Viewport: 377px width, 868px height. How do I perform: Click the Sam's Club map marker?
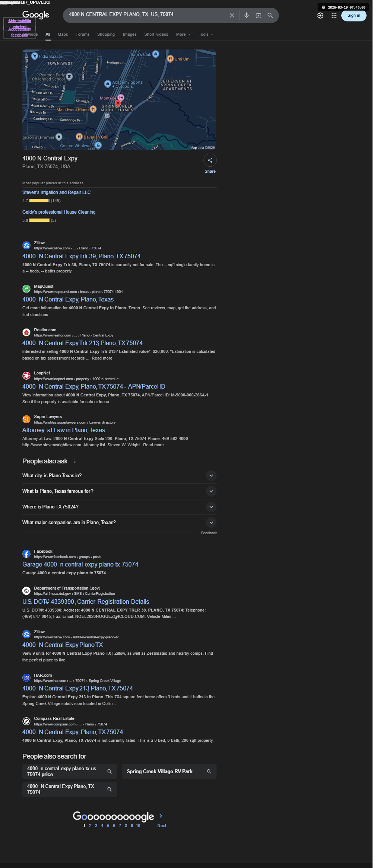156,54
